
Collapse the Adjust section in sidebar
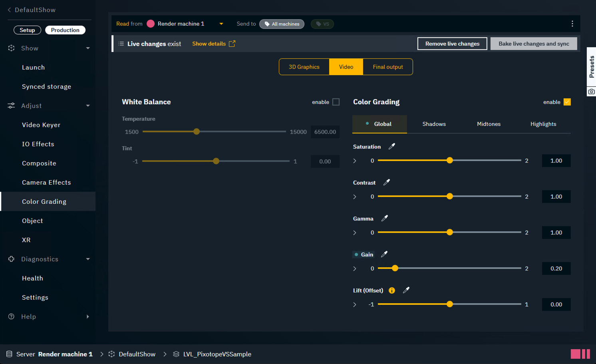tap(88, 106)
